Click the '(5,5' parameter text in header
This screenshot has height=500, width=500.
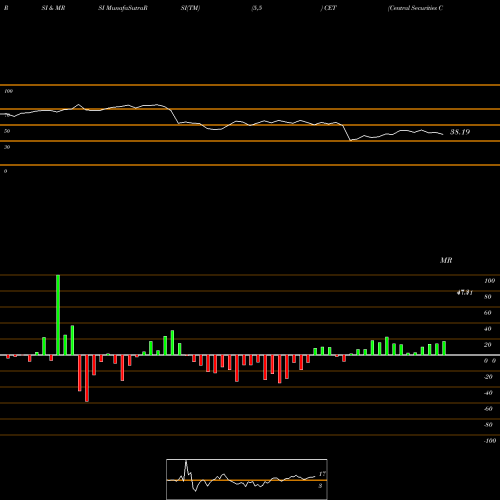coord(257,8)
